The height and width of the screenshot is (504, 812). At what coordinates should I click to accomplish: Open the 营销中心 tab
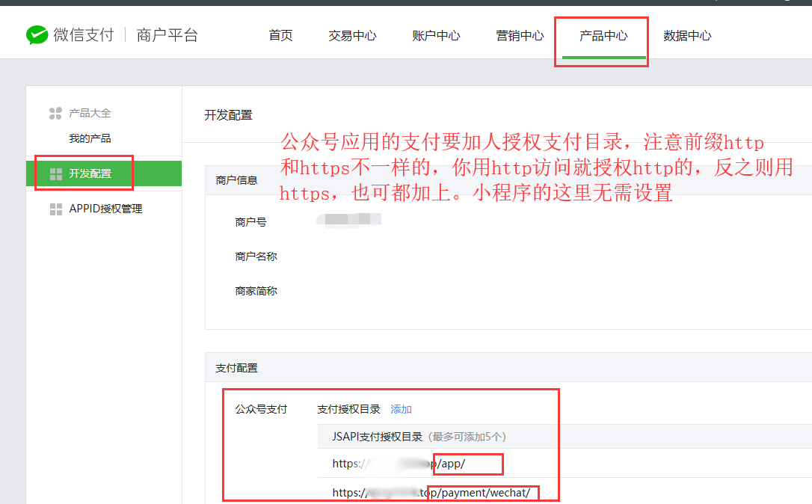pos(520,36)
